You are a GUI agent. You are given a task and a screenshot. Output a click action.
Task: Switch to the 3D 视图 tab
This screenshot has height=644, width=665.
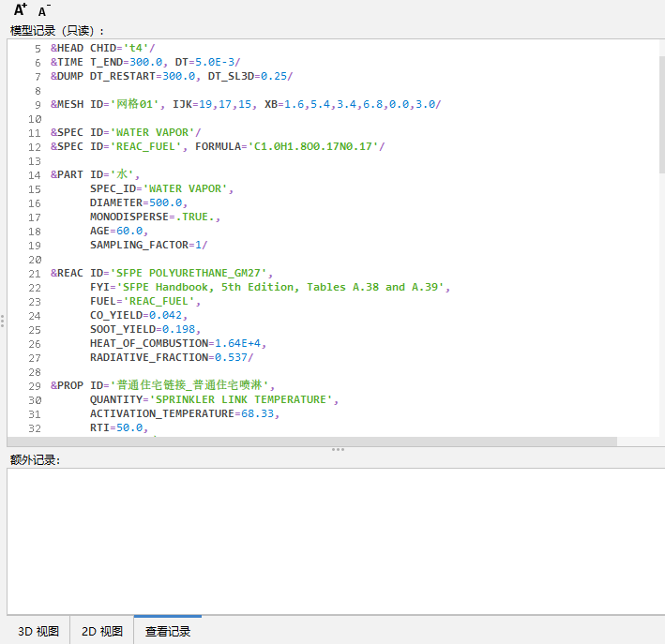pyautogui.click(x=38, y=631)
